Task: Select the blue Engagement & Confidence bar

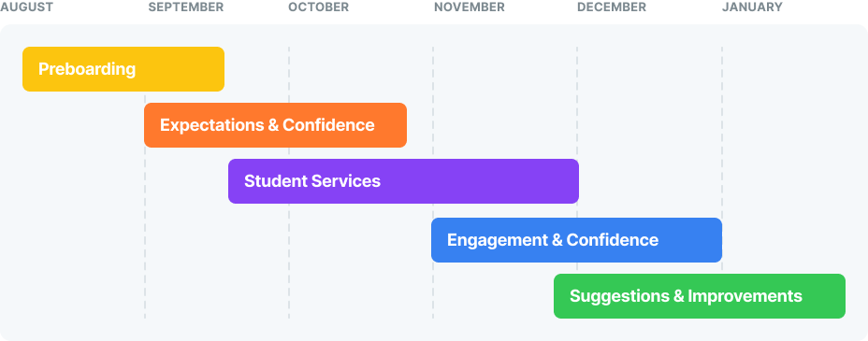Action: pos(576,240)
